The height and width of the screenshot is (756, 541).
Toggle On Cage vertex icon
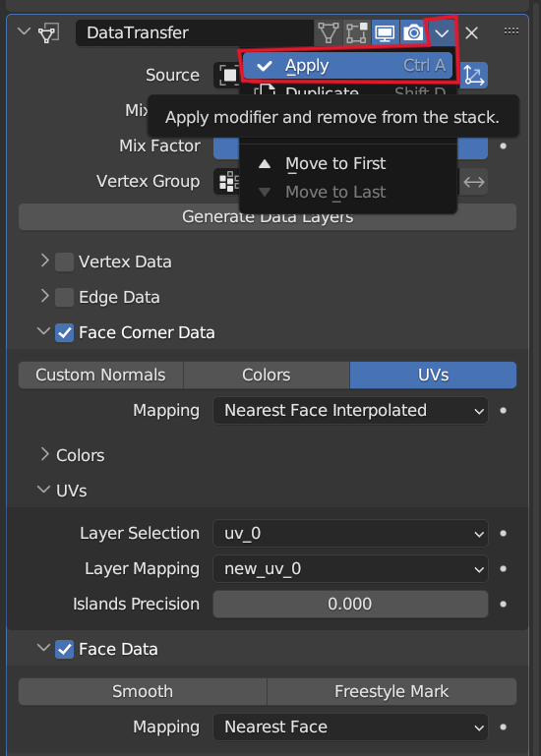329,32
